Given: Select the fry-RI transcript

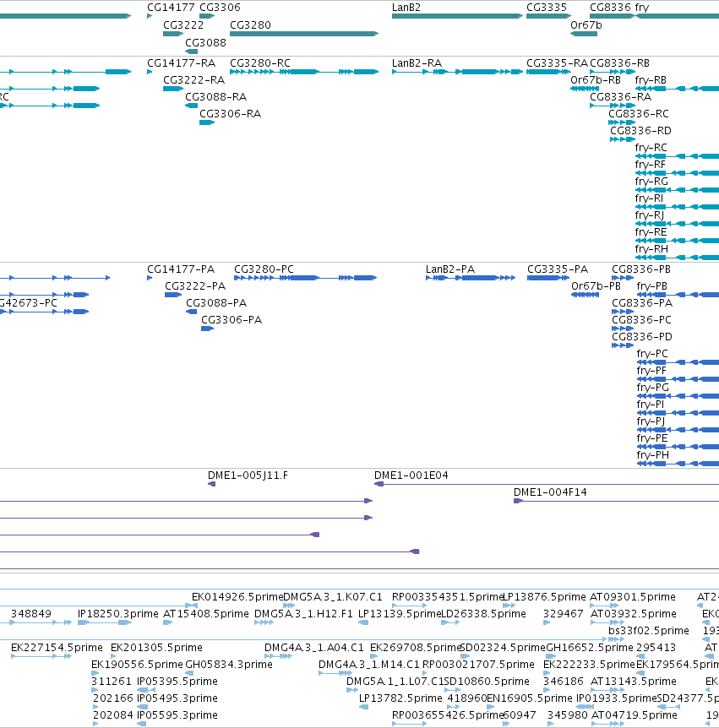Looking at the screenshot, I should (x=677, y=207).
